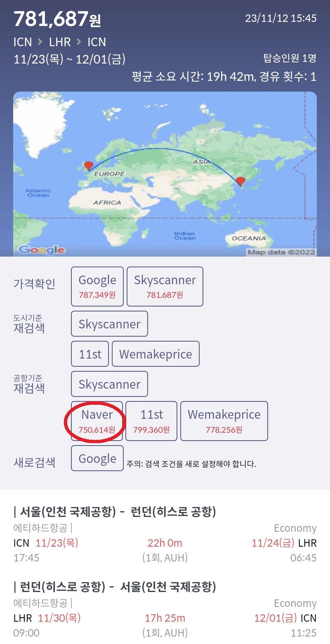Open the airport-based Skyscanner re-search

109,384
